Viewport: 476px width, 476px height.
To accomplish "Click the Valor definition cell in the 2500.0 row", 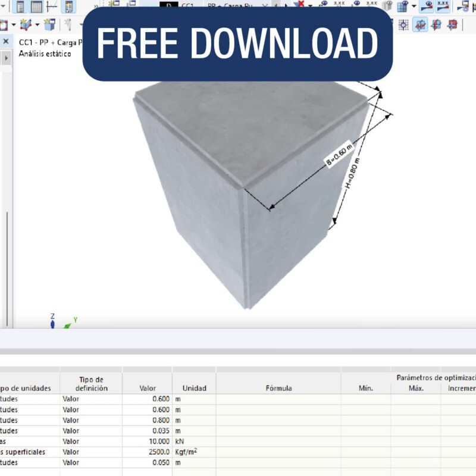I will [91, 452].
